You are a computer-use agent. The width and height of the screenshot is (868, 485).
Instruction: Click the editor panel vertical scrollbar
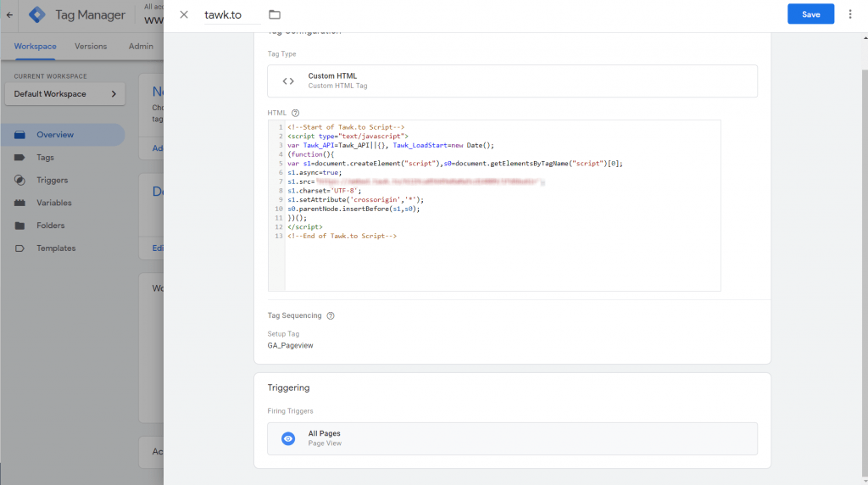tap(865, 271)
